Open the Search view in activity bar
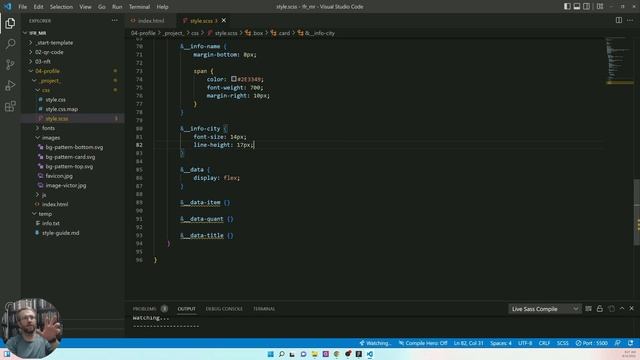This screenshot has width=640, height=360. 10,44
